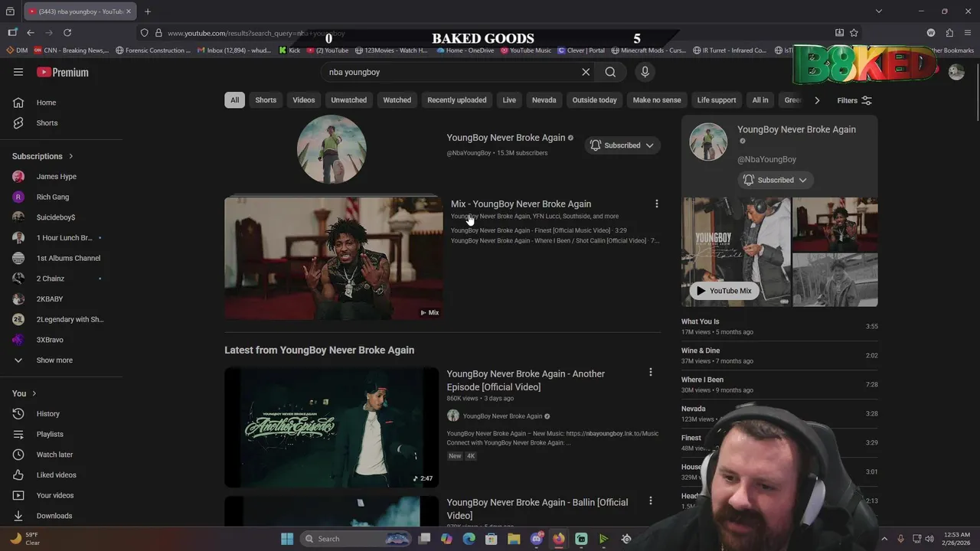980x551 pixels.
Task: Open more options for Ballin video
Action: [x=651, y=501]
